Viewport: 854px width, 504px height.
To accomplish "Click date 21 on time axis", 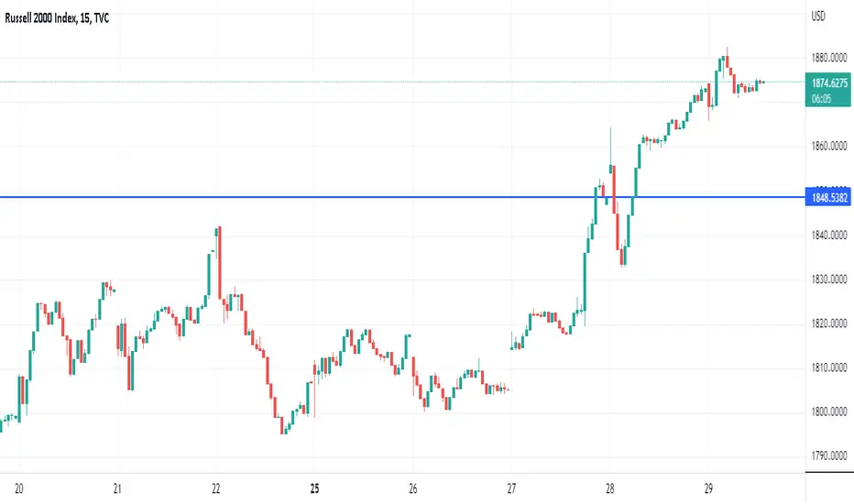I will pyautogui.click(x=117, y=488).
